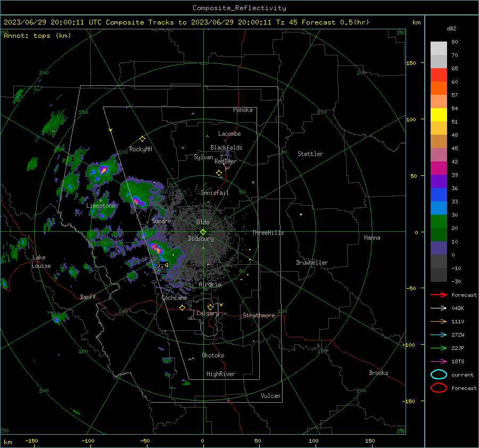Click the RockyMH label
Image resolution: width=479 pixels, height=448 pixels.
click(x=141, y=149)
